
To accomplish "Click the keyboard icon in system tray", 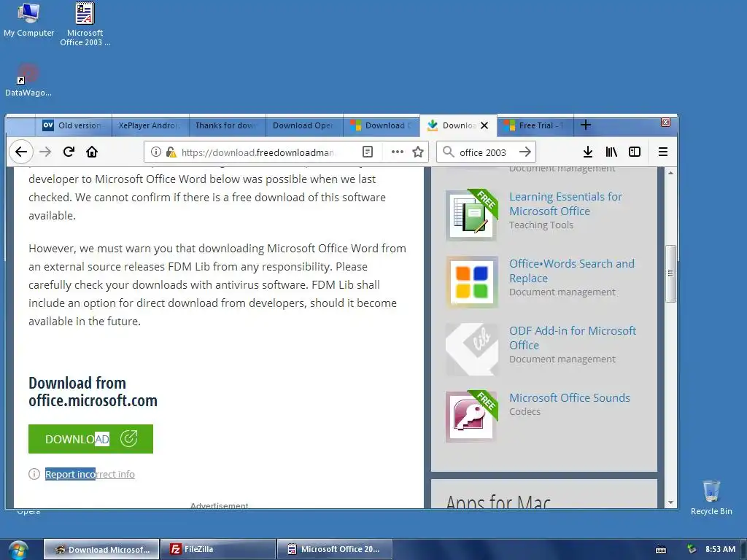I will pyautogui.click(x=661, y=550).
